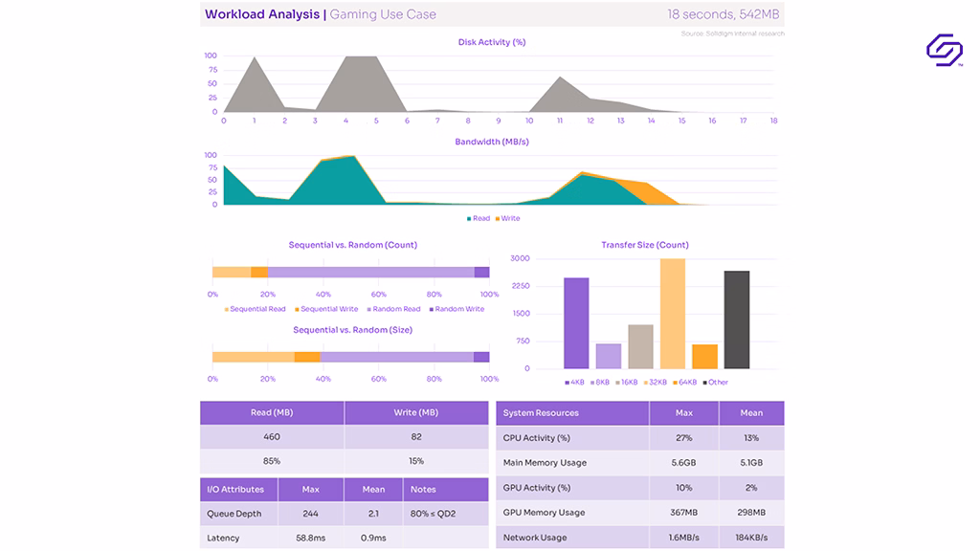Click the CPU max value 27%

click(x=683, y=438)
